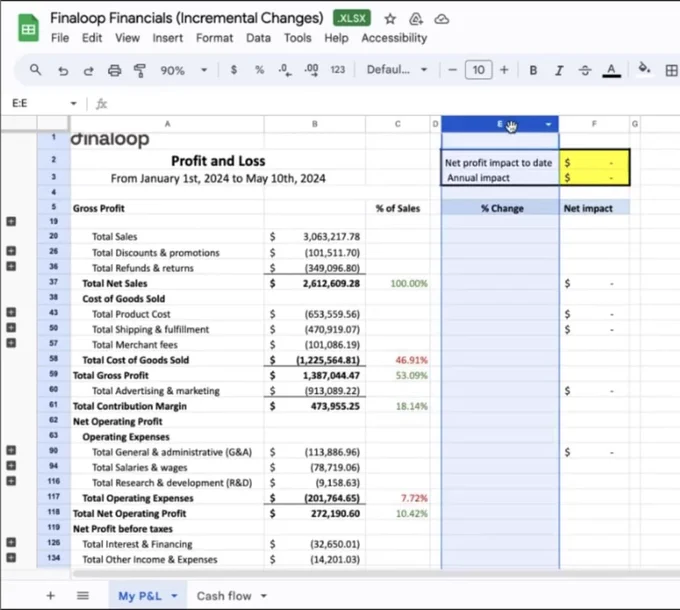Click the document title Finaloop Financials
Image resolution: width=680 pixels, height=610 pixels.
[x=187, y=18]
